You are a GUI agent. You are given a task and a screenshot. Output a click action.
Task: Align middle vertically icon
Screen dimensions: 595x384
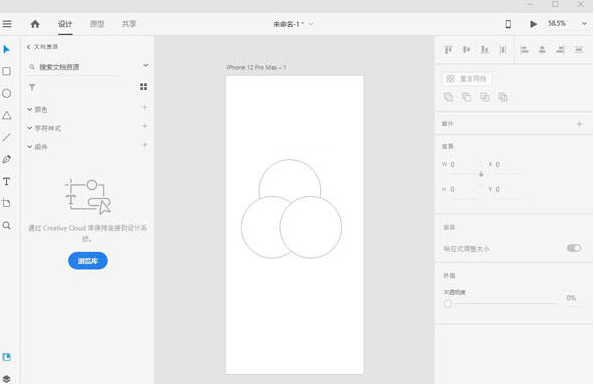click(466, 49)
